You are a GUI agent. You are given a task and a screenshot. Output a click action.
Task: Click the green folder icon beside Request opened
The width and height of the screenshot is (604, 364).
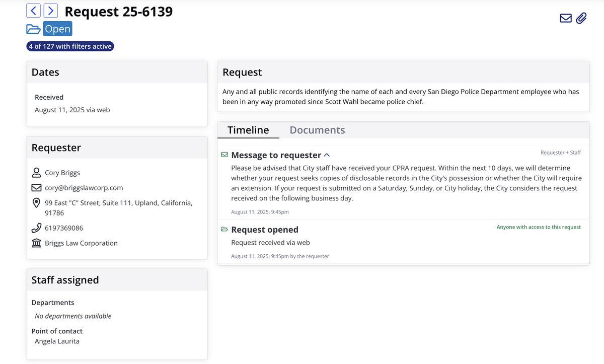(x=224, y=229)
